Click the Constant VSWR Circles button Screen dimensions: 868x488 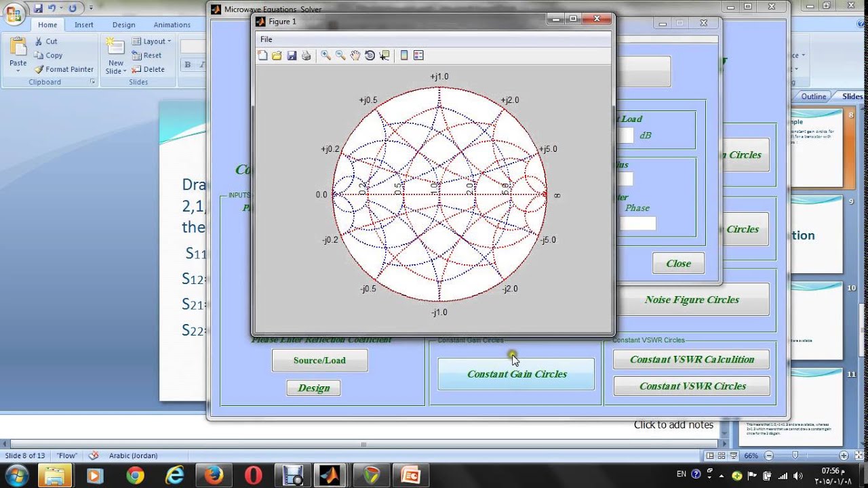(x=692, y=386)
